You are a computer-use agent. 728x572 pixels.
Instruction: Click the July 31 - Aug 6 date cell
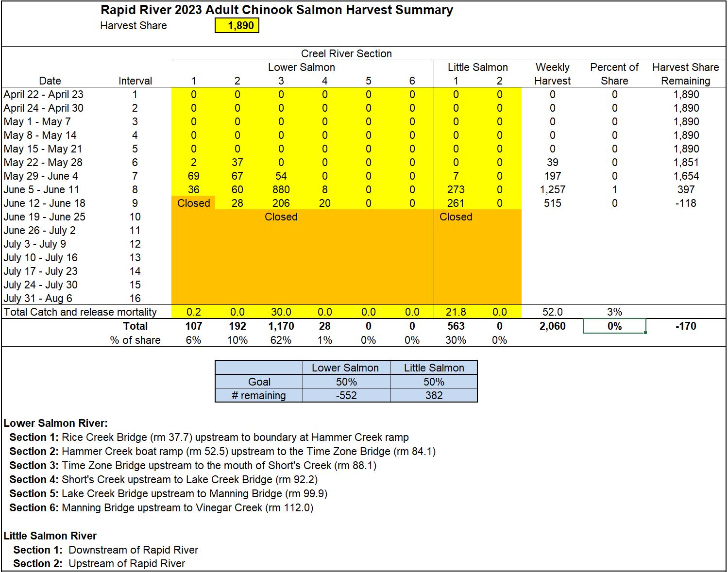pyautogui.click(x=38, y=298)
